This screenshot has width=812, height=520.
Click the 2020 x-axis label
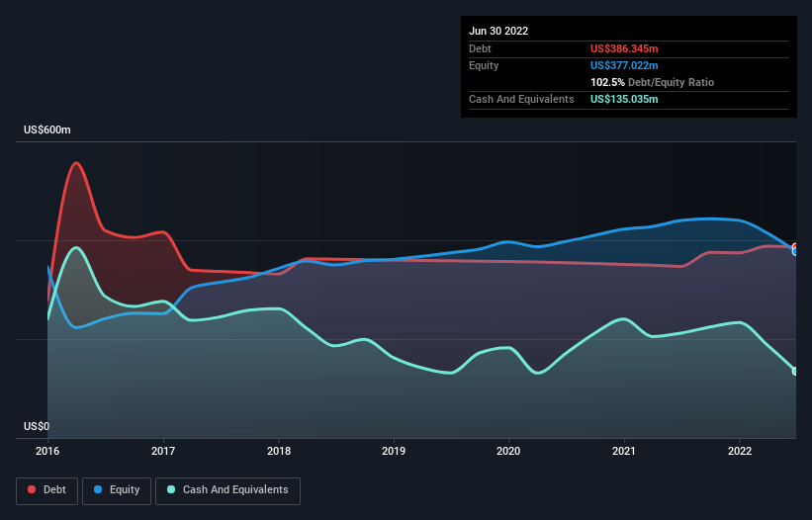click(x=508, y=451)
